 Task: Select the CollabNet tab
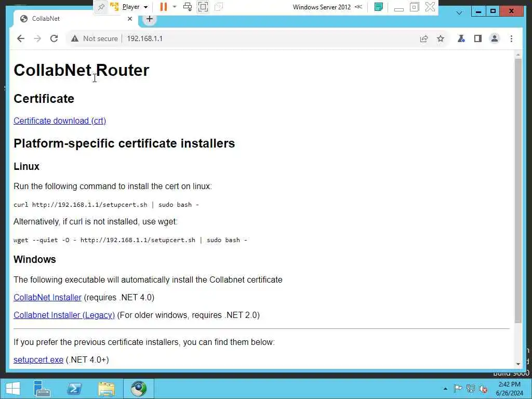pos(75,19)
